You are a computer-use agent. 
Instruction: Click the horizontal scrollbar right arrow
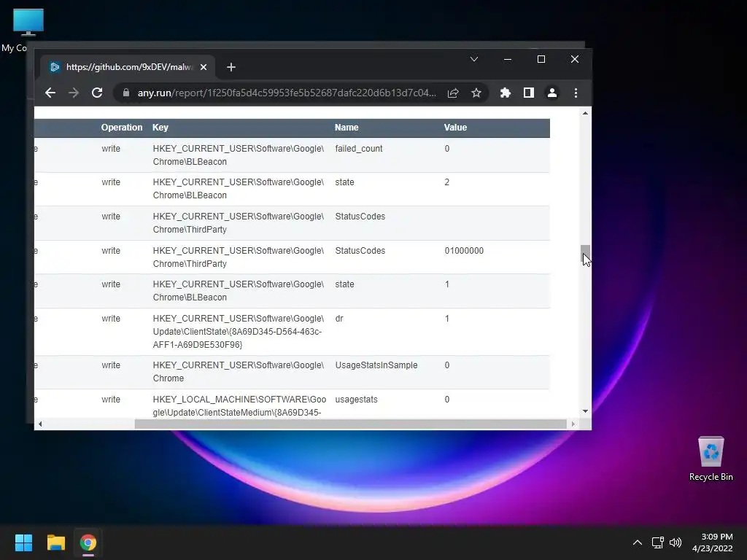coord(573,424)
